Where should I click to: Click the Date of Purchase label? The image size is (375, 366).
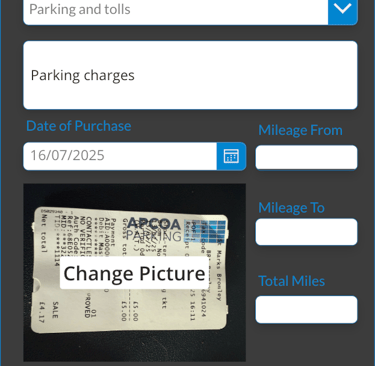coord(79,126)
